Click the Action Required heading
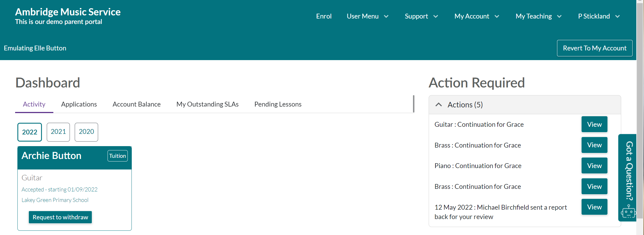The height and width of the screenshot is (235, 644). [x=477, y=83]
